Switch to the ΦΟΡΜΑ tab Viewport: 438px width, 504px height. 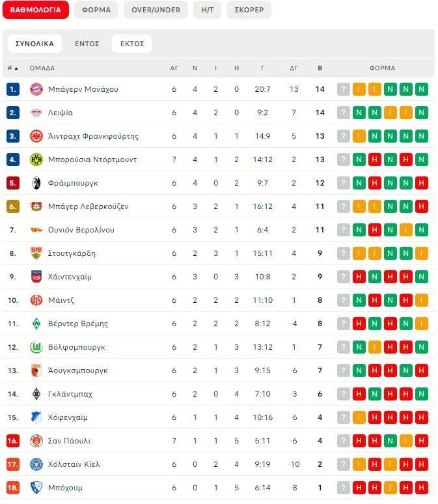(x=96, y=10)
